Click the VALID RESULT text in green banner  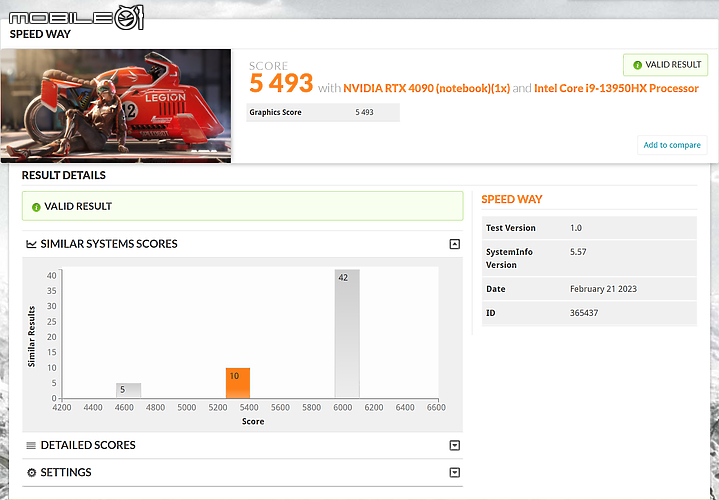(78, 206)
